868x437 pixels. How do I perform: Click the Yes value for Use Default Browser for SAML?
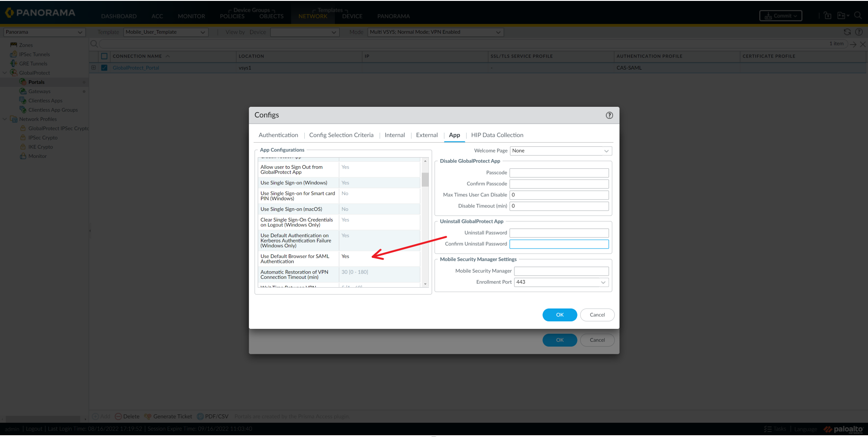(346, 257)
